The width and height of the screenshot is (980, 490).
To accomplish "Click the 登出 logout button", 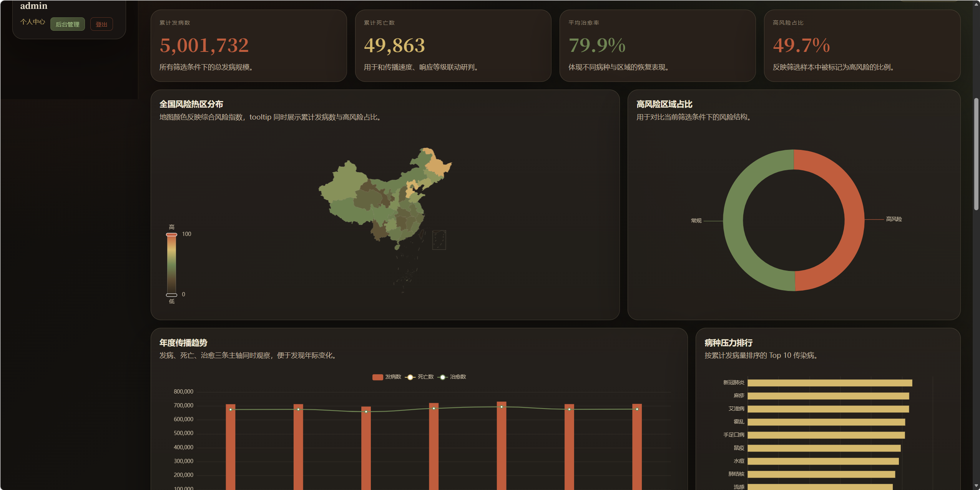I will [x=101, y=24].
